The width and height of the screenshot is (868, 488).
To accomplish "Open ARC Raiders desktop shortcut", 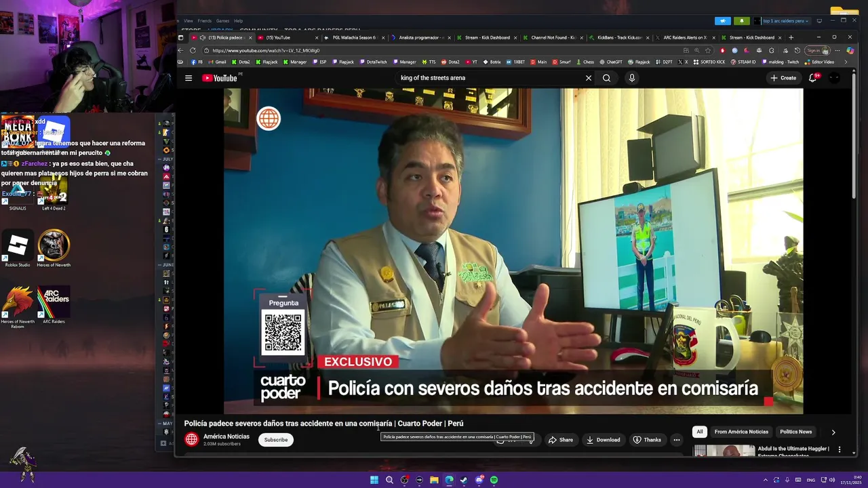I will click(54, 305).
